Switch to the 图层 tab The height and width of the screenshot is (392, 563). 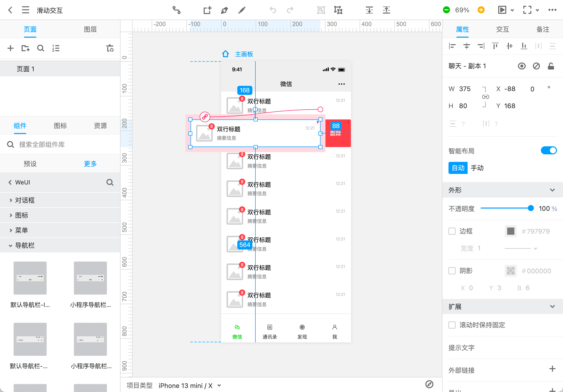click(90, 29)
